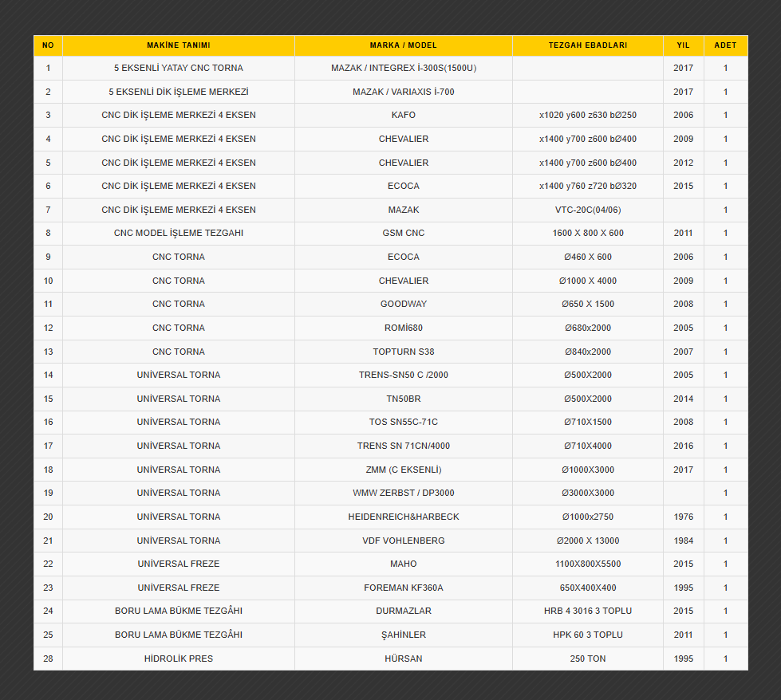Viewport: 781px width, 700px height.
Task: Click 5 EKSENLİ DİK İŞLEME MERKEZİ
Action: point(179,92)
